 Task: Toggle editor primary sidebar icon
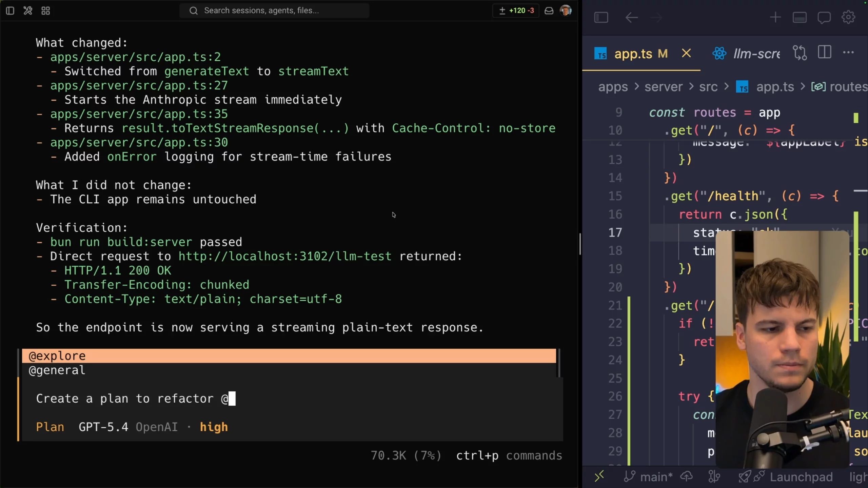[x=601, y=17]
